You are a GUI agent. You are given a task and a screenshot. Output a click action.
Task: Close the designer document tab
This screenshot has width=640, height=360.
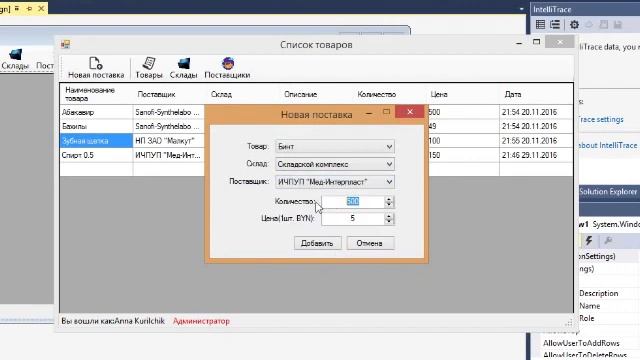pyautogui.click(x=41, y=8)
